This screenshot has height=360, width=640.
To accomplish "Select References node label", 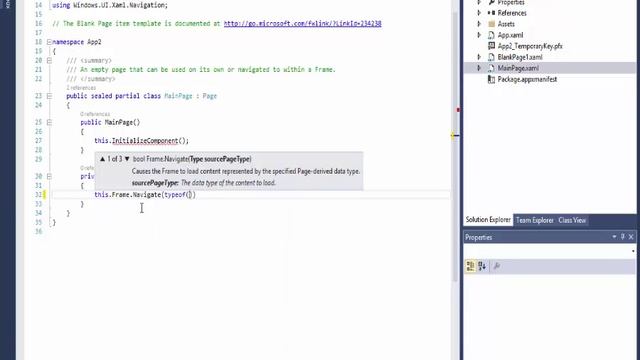I will point(512,13).
